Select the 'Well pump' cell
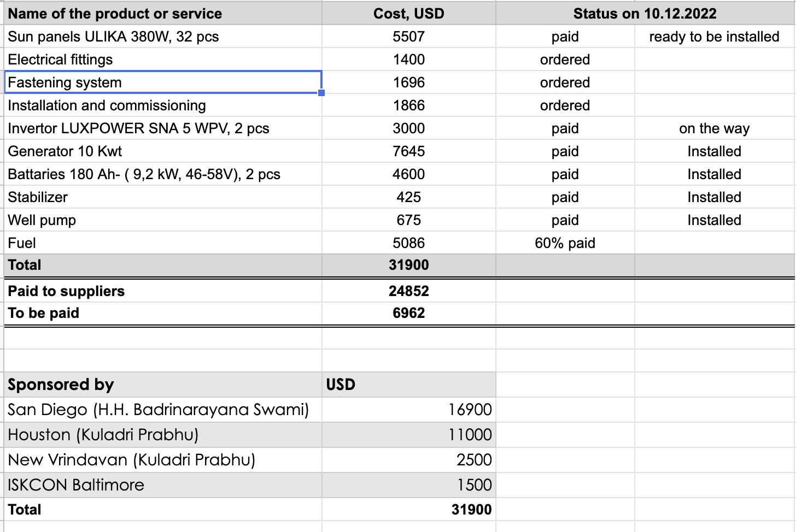Image resolution: width=796 pixels, height=532 pixels. pos(163,220)
